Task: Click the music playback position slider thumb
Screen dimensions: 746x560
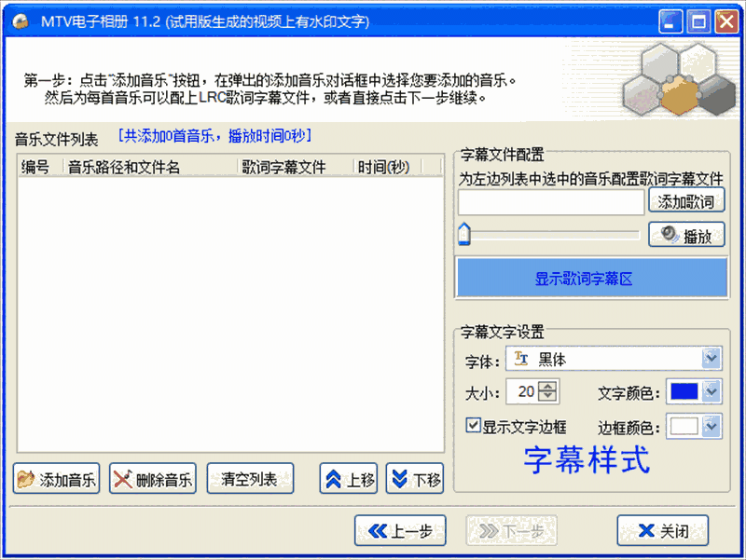Action: pos(463,234)
